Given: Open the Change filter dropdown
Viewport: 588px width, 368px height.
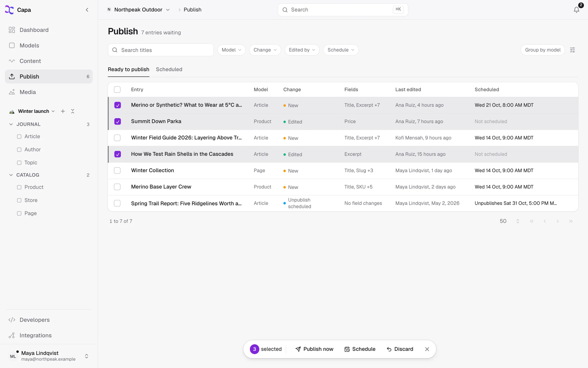Looking at the screenshot, I should click(x=265, y=50).
